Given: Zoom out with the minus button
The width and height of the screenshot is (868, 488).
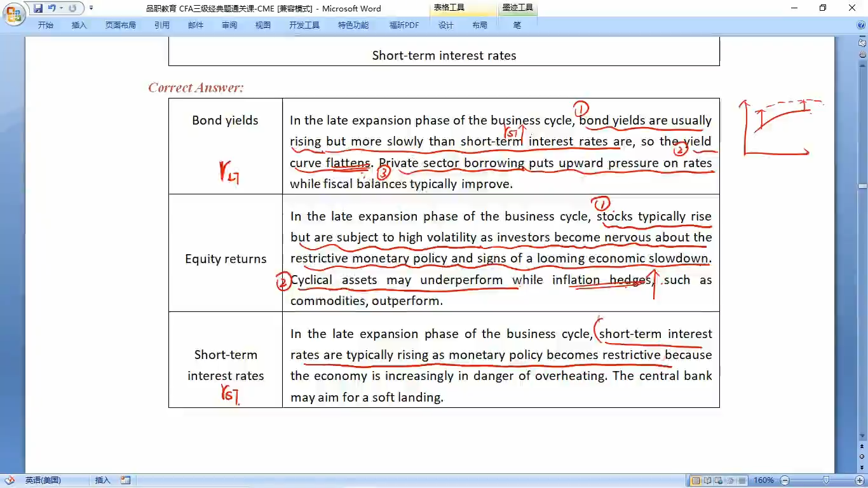Looking at the screenshot, I should [785, 480].
